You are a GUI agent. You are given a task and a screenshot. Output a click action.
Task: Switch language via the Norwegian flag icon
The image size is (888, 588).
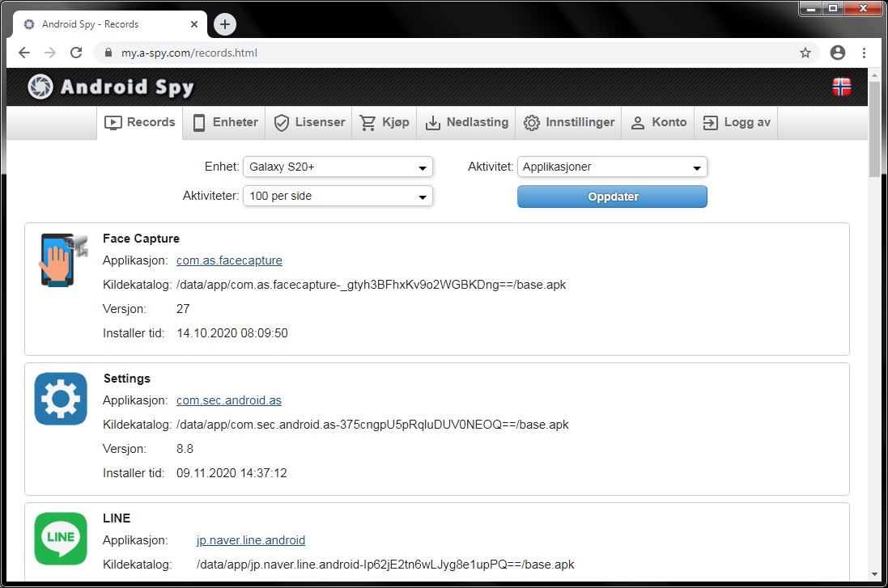(x=842, y=87)
